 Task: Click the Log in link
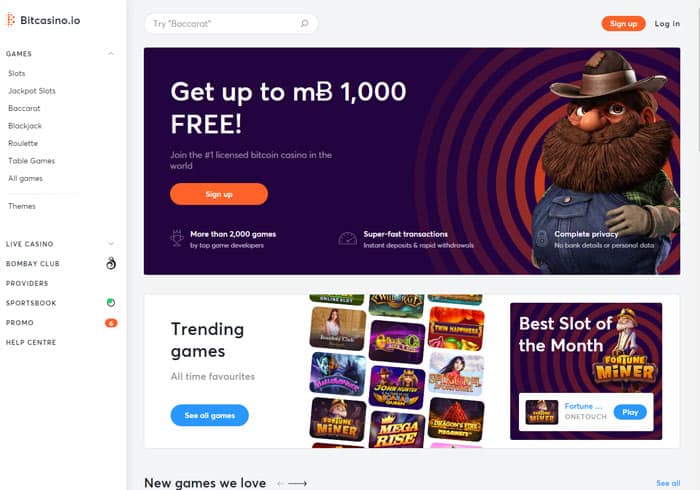point(667,24)
